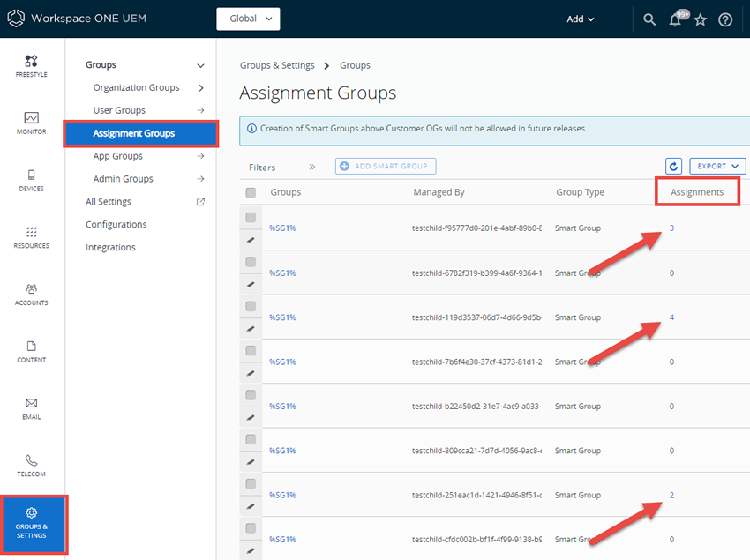Click the Admin Groups arrow
The width and height of the screenshot is (750, 560).
pyautogui.click(x=200, y=179)
